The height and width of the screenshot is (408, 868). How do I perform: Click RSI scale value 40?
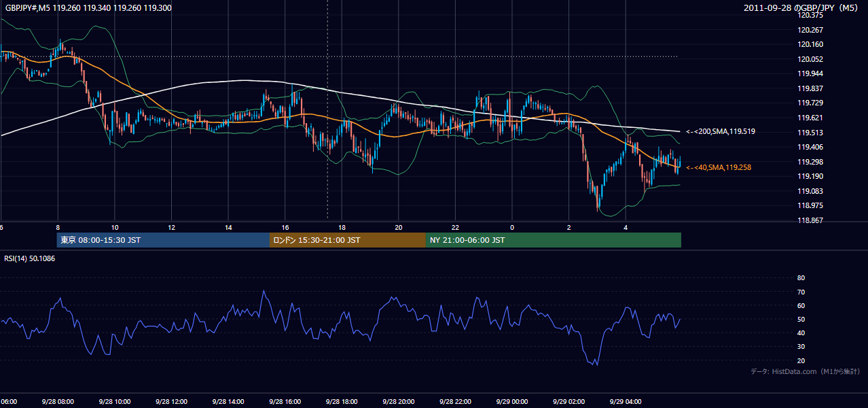click(x=801, y=333)
